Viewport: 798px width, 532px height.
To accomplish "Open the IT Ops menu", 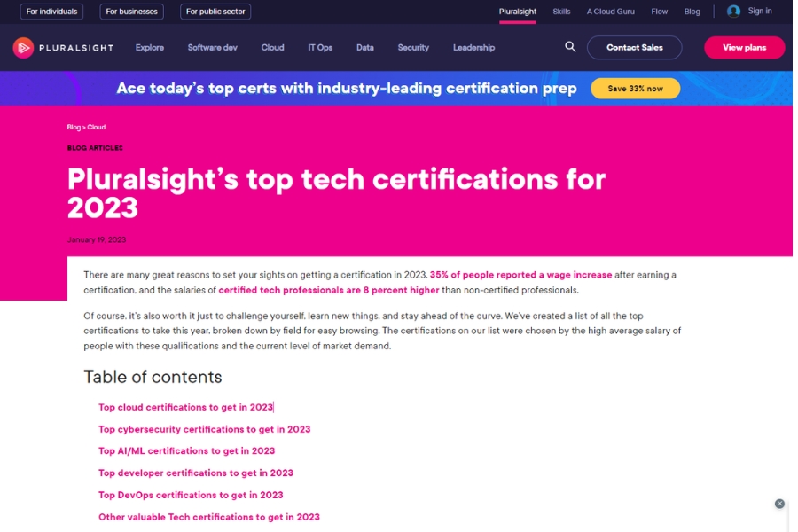I will (319, 47).
